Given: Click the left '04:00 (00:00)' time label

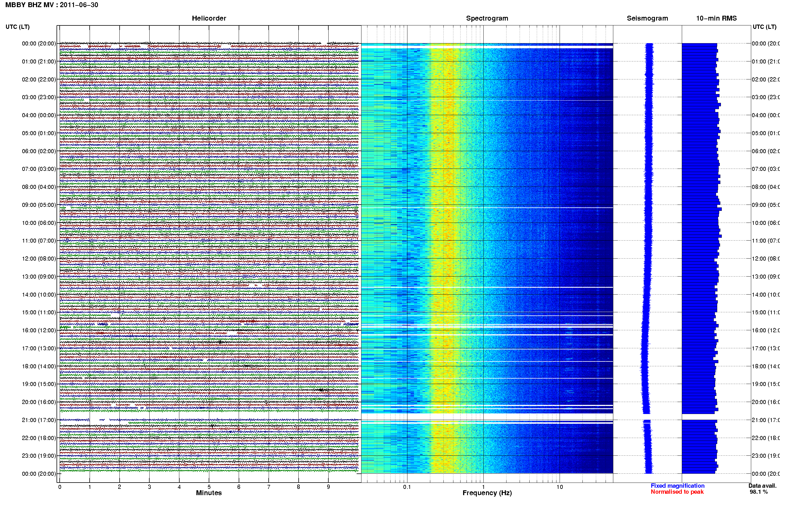Looking at the screenshot, I should pos(39,115).
